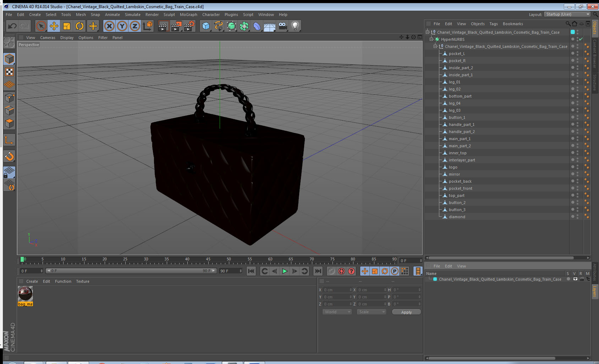Add a Light object
The height and width of the screenshot is (364, 599).
tap(295, 26)
